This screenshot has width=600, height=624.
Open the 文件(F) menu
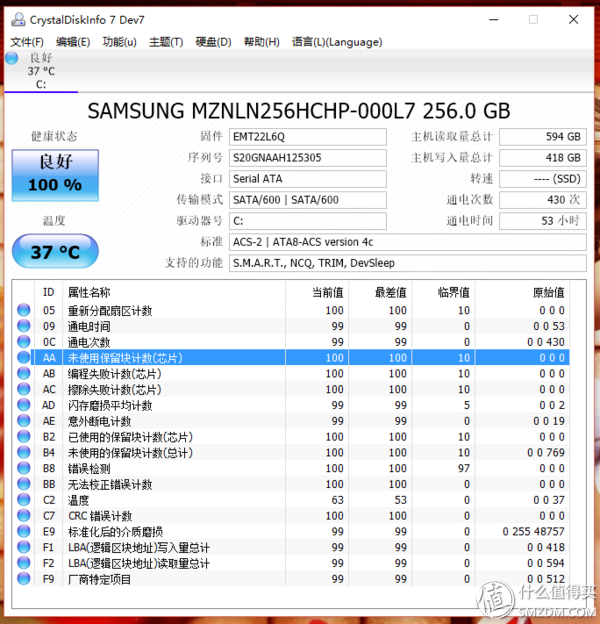coord(27,42)
